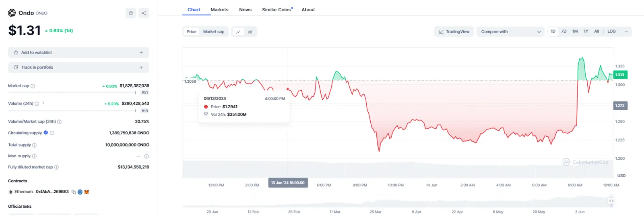Screen dimensions: 644x215
Task: Switch to line chart view
Action: 238,31
